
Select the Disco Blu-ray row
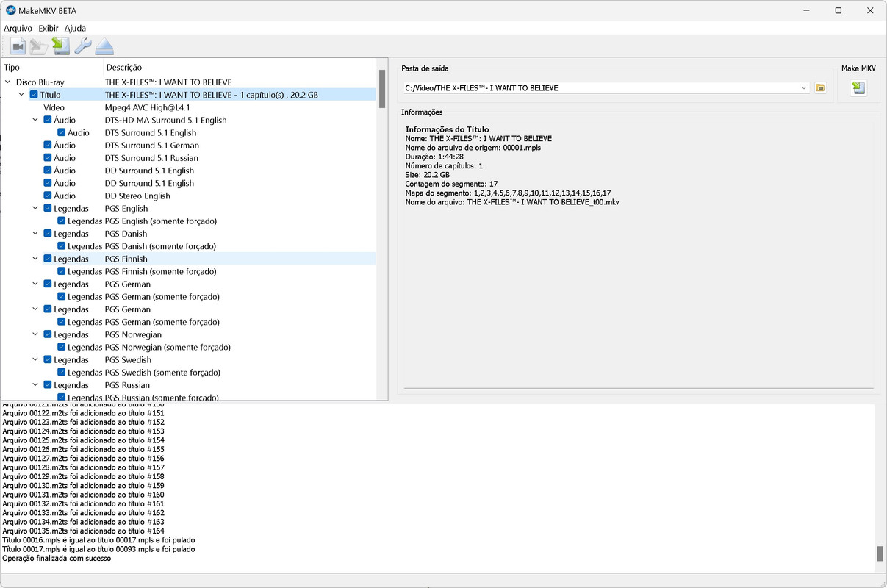(x=189, y=82)
